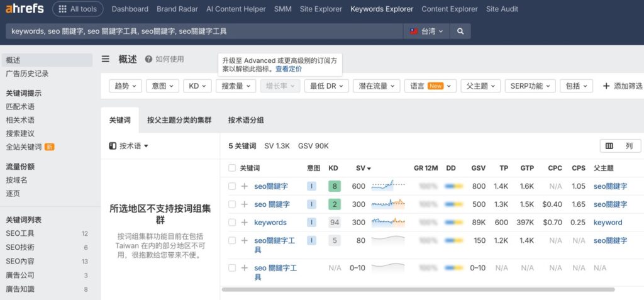Click the 按术语 panel icon
The height and width of the screenshot is (300, 644).
(113, 146)
